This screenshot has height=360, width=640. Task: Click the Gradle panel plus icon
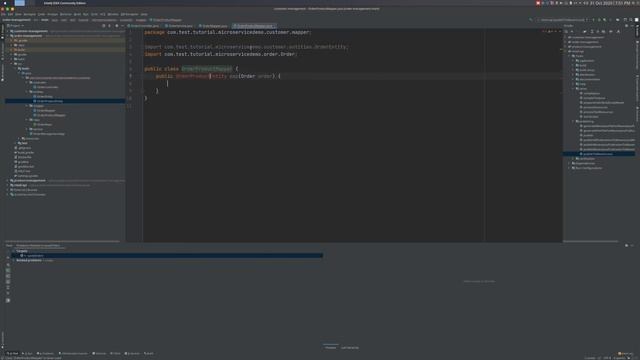[x=571, y=31]
